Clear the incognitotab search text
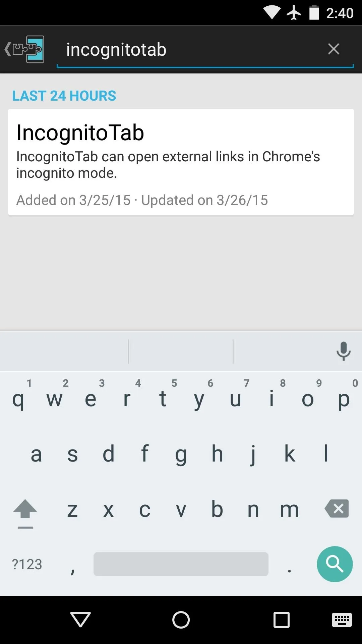 (334, 49)
